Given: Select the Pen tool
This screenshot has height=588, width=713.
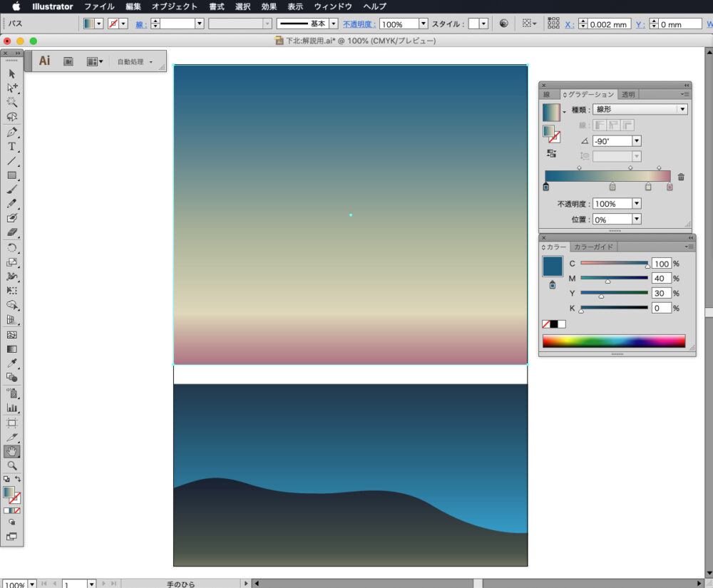Looking at the screenshot, I should [x=12, y=132].
